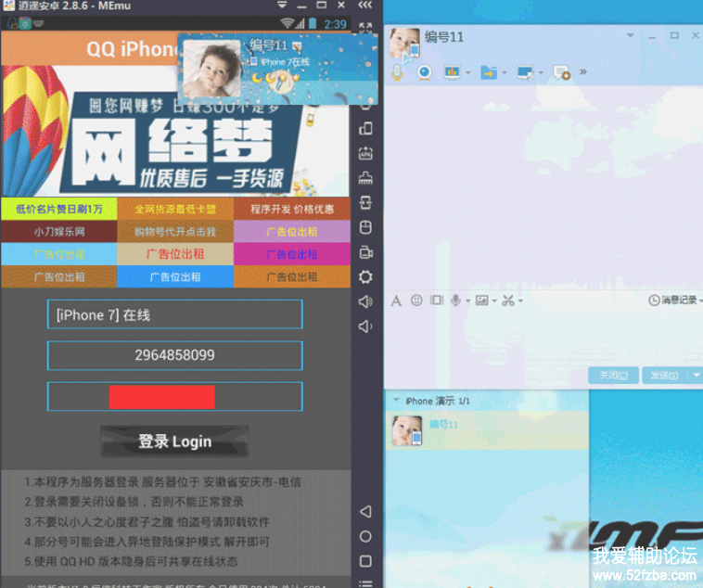Viewport: 703px width, 588px height.
Task: Tap the Android recent apps square
Action: [365, 561]
